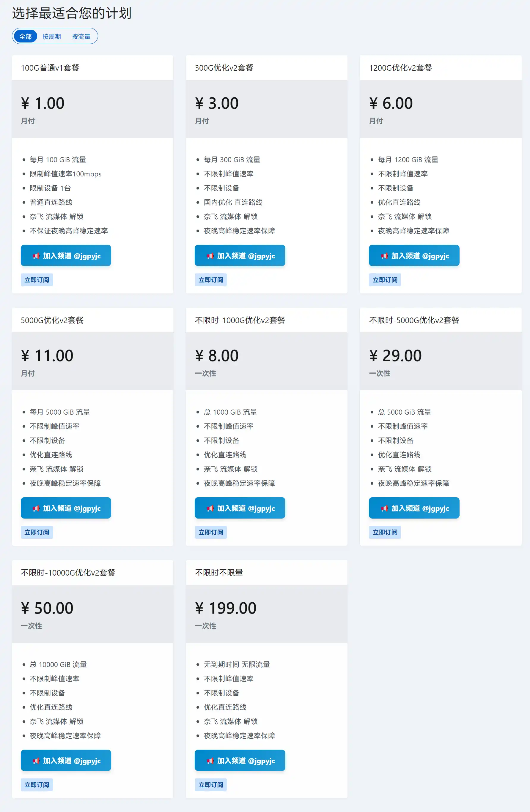Subscribe to the 不限时-5000G优化v2套餐 plan
This screenshot has height=812, width=530.
coord(385,532)
